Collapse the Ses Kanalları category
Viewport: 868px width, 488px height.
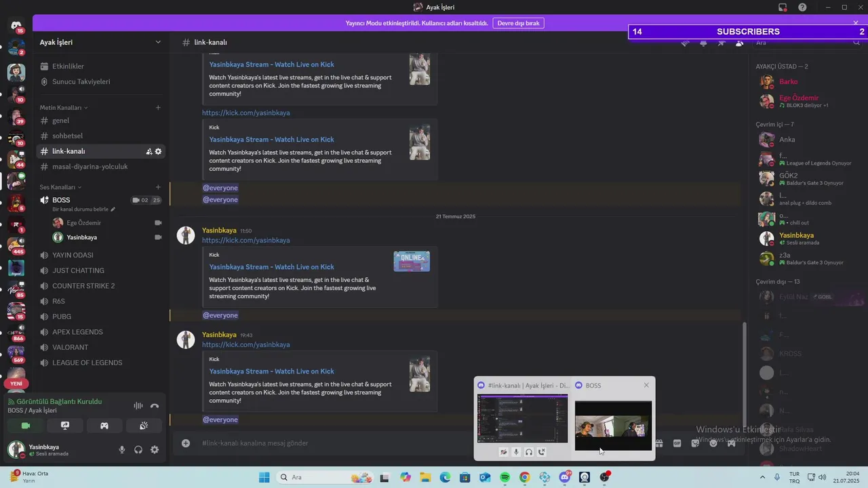[60, 187]
